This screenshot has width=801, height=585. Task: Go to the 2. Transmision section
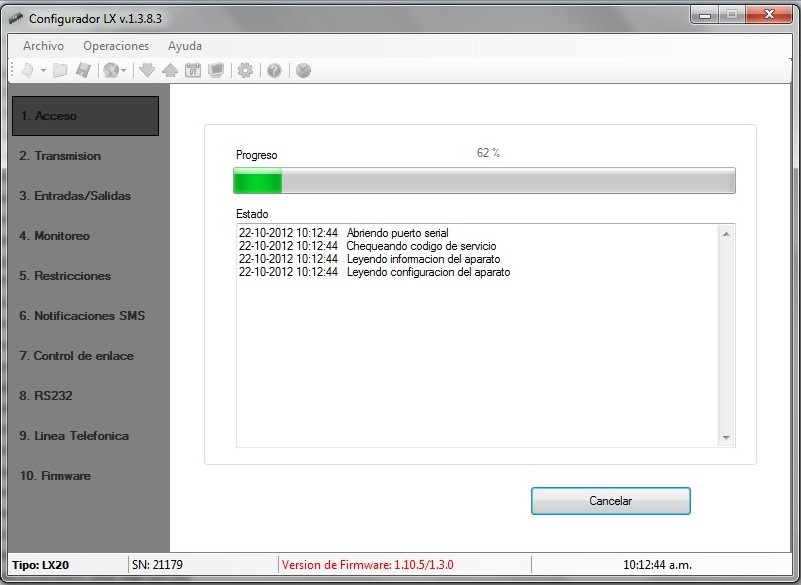click(x=85, y=156)
